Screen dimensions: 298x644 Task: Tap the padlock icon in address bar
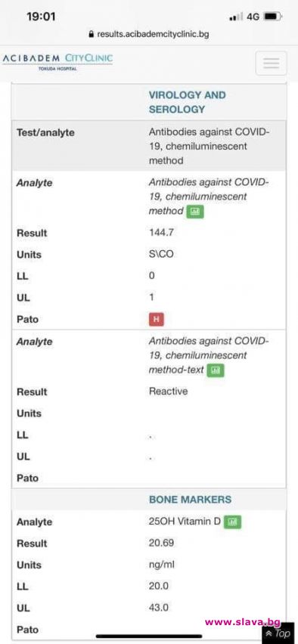(x=92, y=35)
